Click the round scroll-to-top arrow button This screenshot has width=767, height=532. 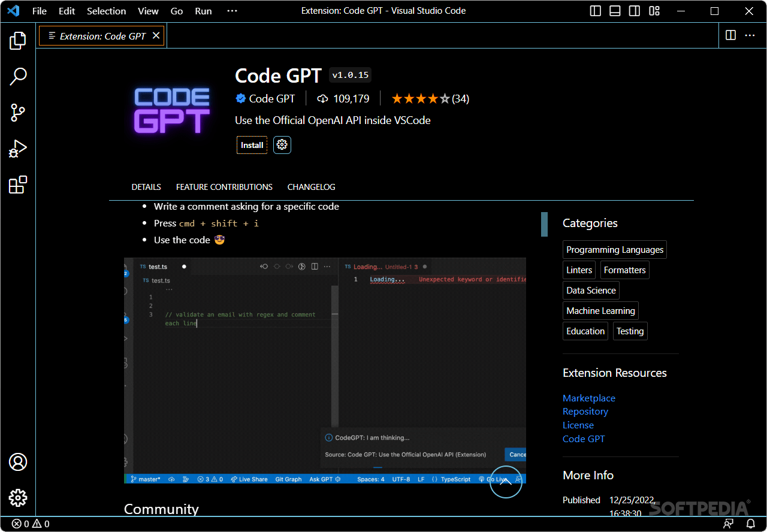click(506, 482)
